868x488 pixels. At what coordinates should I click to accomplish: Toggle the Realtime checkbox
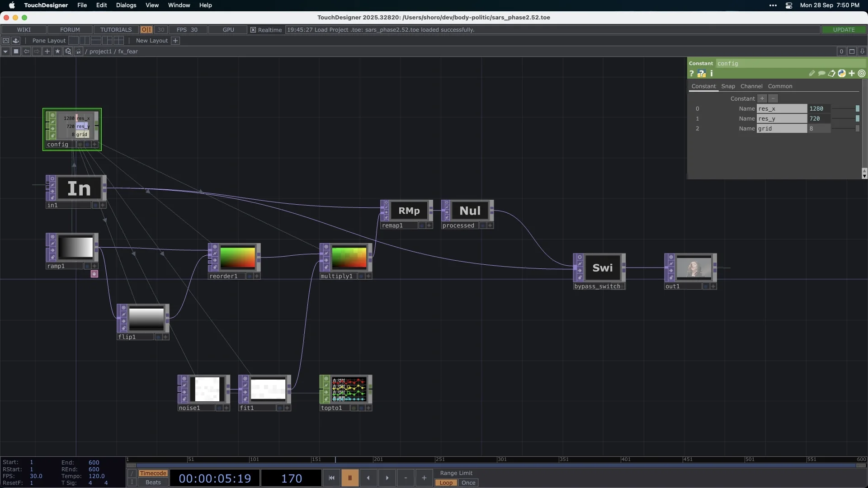(253, 30)
